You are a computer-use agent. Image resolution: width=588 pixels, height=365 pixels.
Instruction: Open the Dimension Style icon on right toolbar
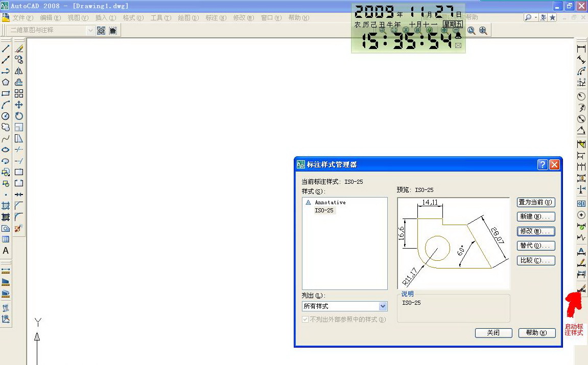pos(581,288)
